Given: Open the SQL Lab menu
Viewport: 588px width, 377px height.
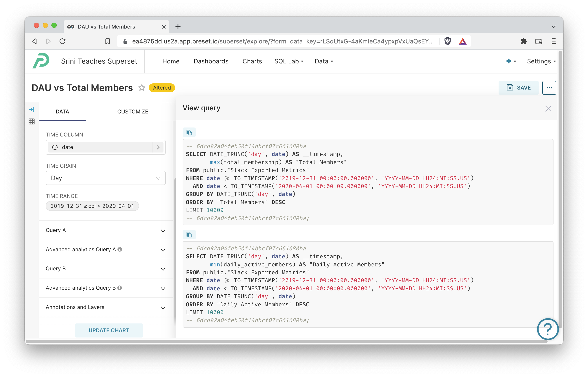Looking at the screenshot, I should tap(288, 61).
